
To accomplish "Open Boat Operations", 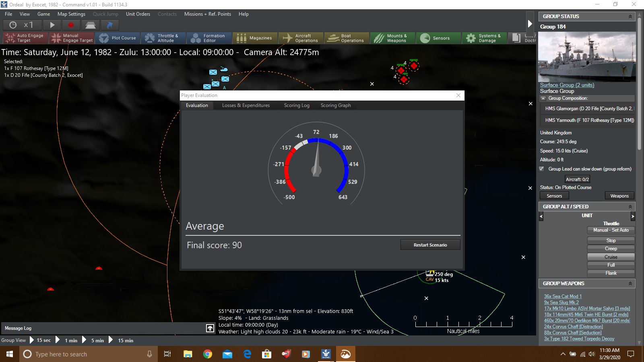I will (x=347, y=38).
